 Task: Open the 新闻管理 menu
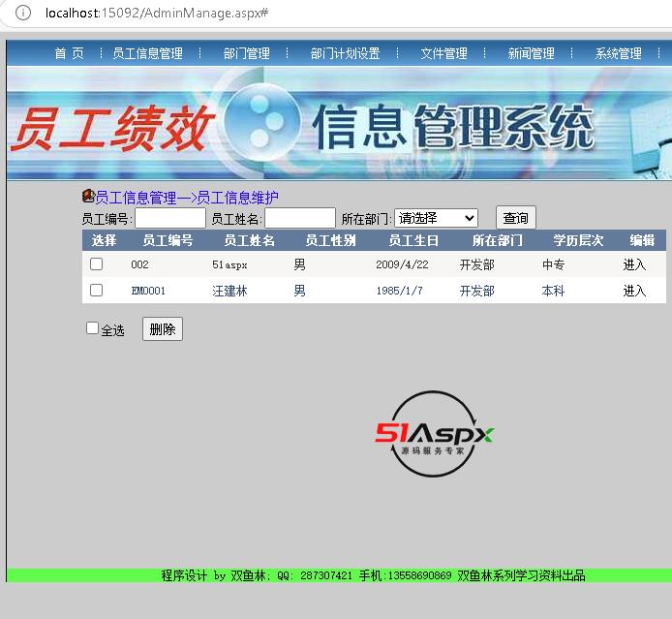click(x=531, y=54)
